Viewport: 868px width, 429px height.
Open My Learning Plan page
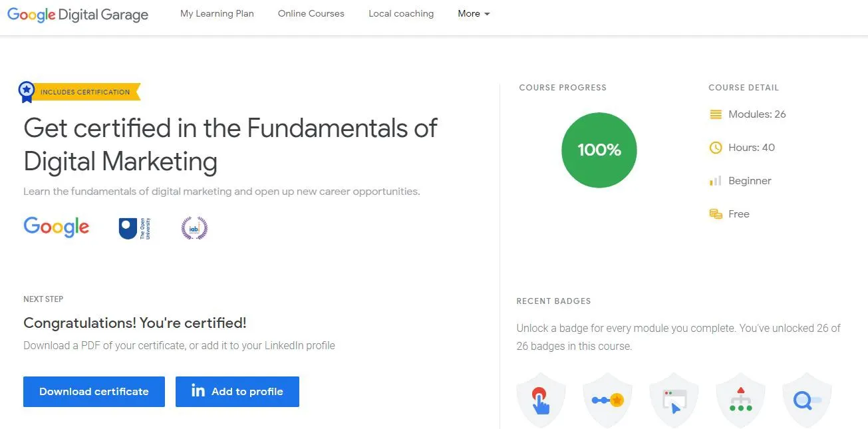pyautogui.click(x=217, y=13)
